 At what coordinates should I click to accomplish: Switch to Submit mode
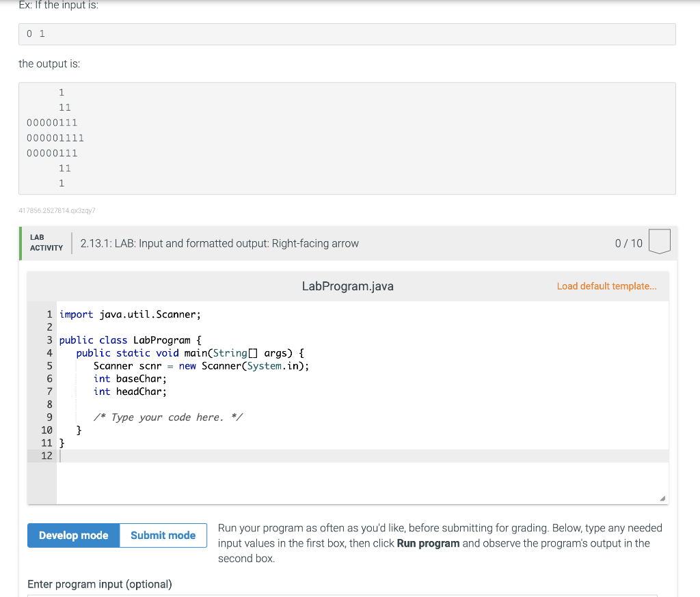pos(163,536)
